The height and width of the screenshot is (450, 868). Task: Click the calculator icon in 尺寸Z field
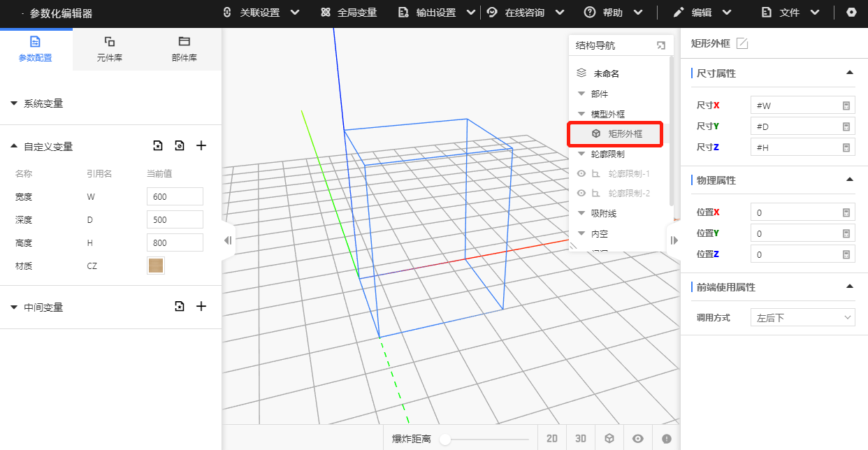[x=846, y=147]
